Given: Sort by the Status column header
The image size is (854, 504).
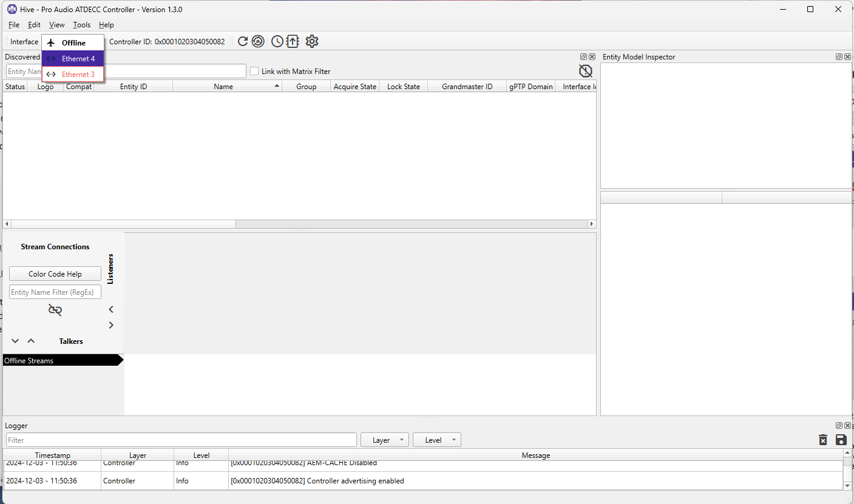Looking at the screenshot, I should coord(15,87).
